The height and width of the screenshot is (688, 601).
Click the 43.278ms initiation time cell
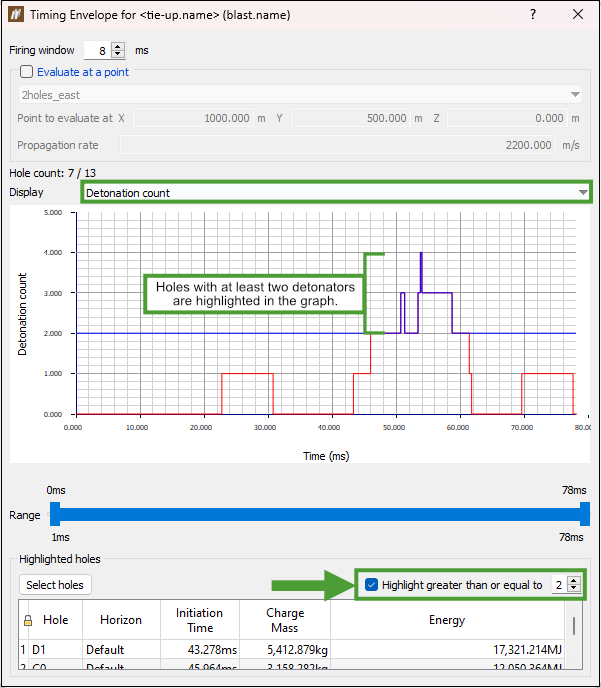(x=200, y=649)
